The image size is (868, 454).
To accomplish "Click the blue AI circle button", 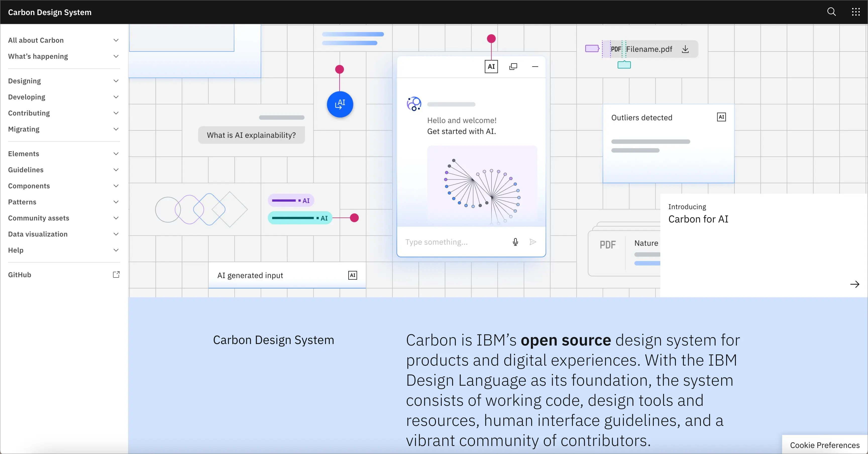I will [x=340, y=104].
